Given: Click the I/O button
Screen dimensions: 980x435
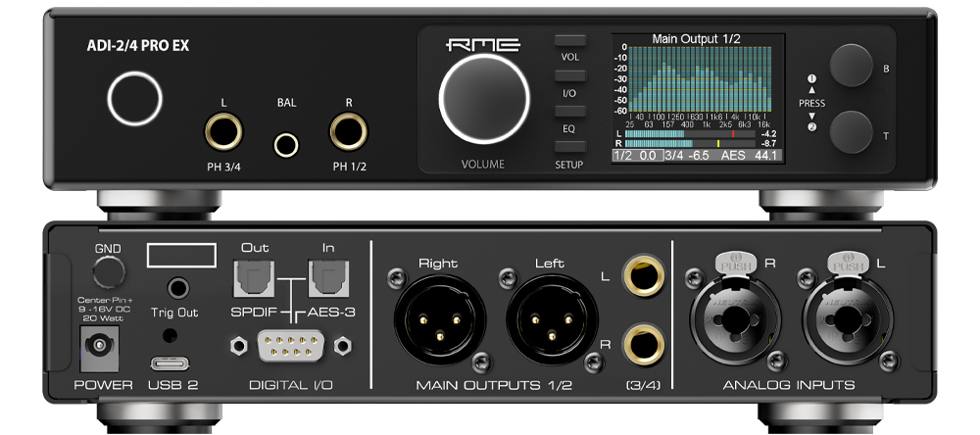Looking at the screenshot, I should click(570, 76).
